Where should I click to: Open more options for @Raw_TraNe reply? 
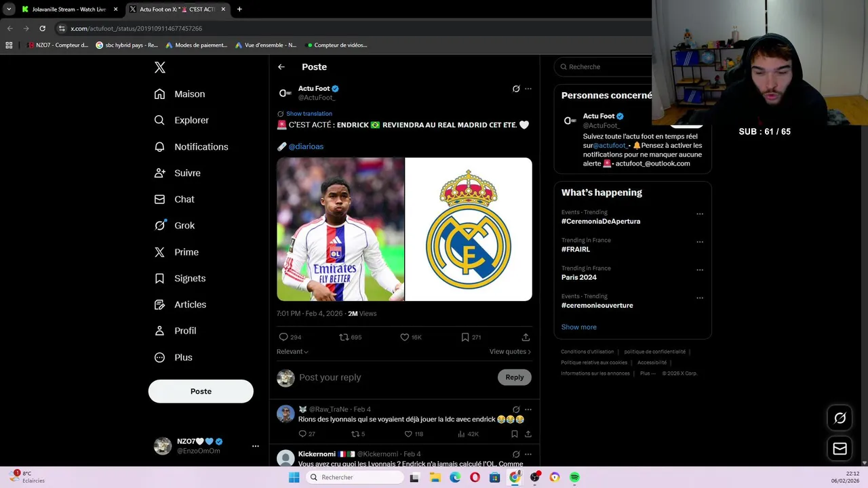click(528, 409)
